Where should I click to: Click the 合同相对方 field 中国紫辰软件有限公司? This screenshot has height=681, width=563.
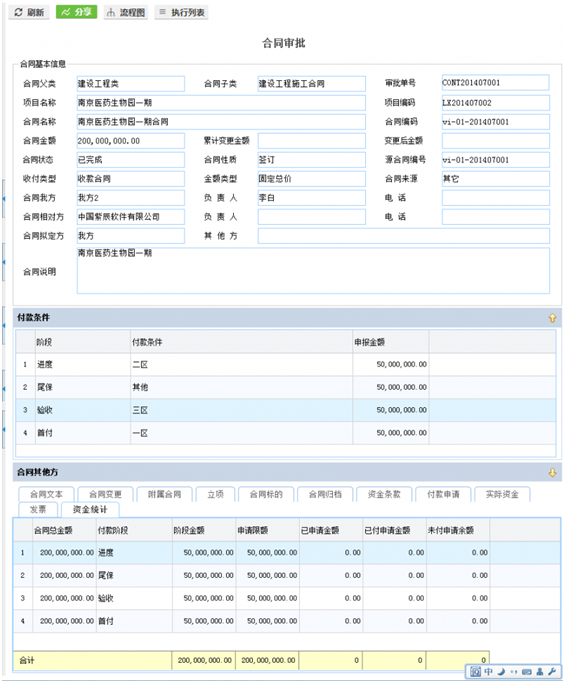click(x=131, y=217)
